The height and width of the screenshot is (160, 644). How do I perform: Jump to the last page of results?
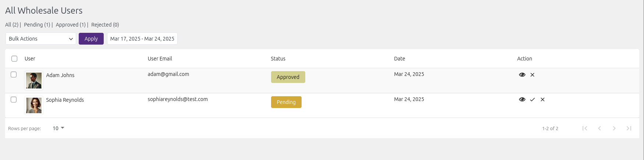[629, 128]
